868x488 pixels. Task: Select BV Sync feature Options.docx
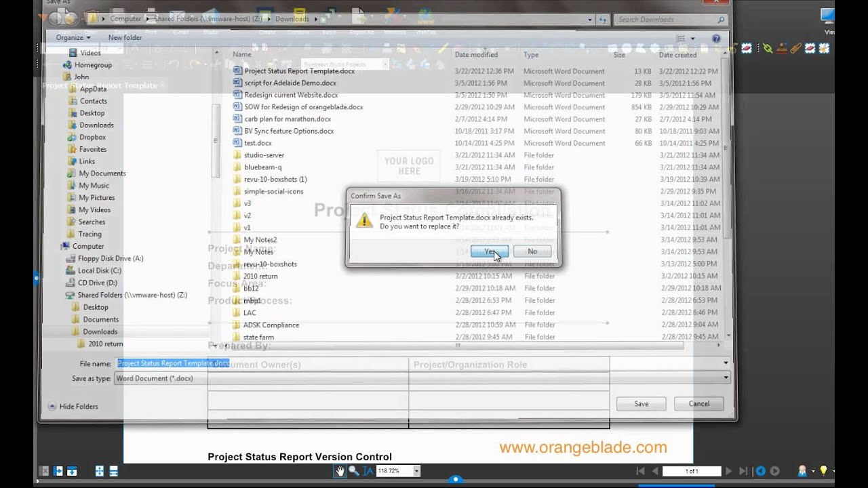[289, 131]
